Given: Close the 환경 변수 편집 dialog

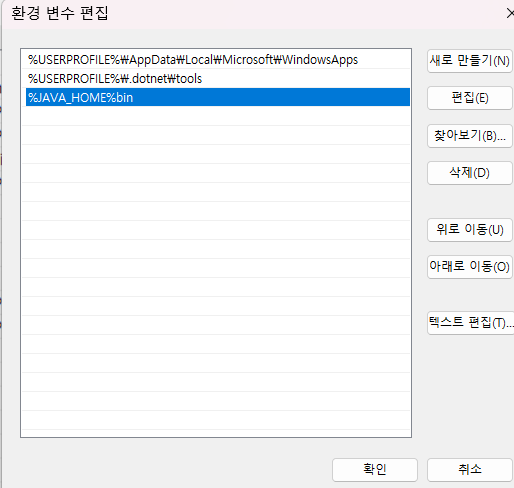Looking at the screenshot, I should (510, 14).
